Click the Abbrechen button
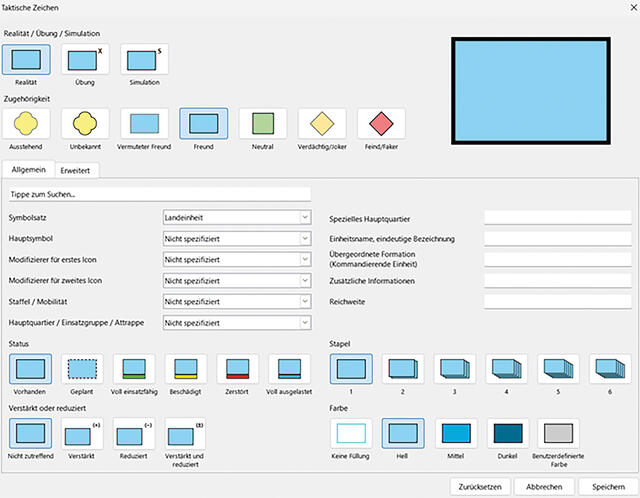The width and height of the screenshot is (640, 498). pos(544,487)
